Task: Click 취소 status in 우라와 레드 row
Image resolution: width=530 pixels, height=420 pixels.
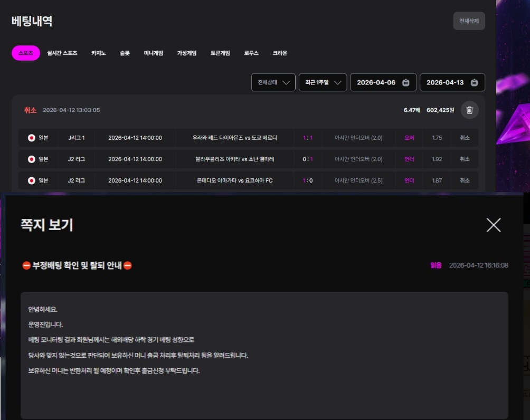Action: tap(465, 138)
